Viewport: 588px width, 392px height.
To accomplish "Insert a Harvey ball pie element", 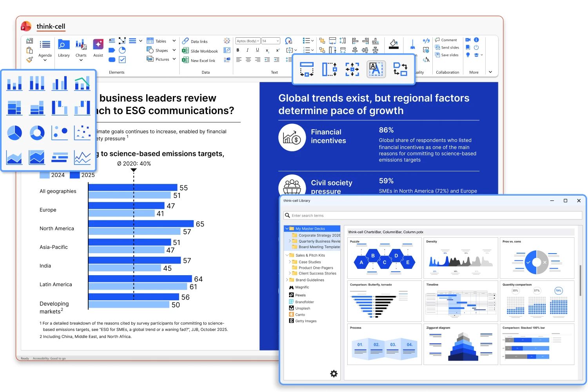I will coord(122,50).
